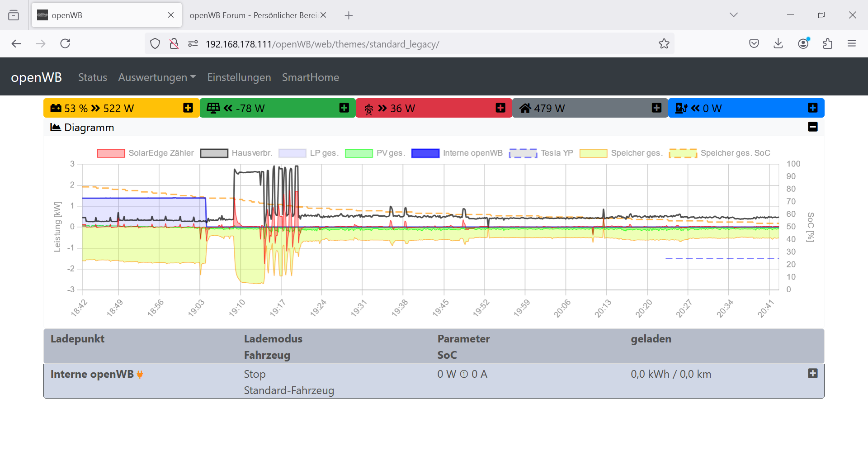Click the battery icon in yellow card

pos(56,108)
